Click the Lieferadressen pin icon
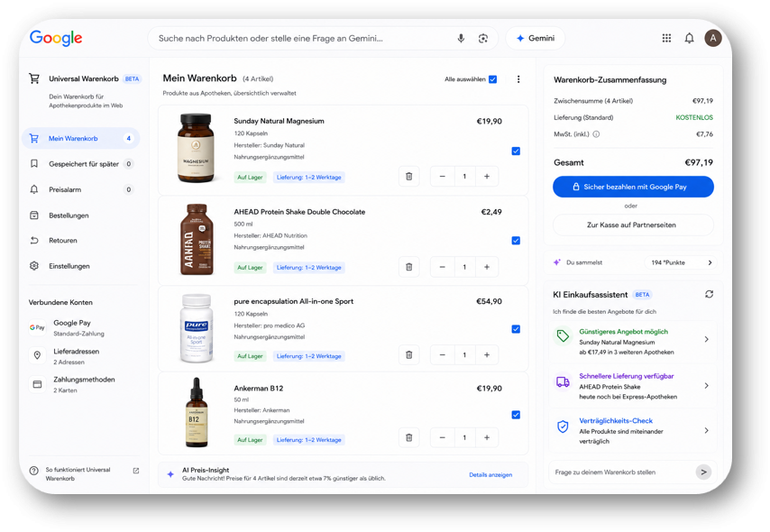Viewport: 770px width, 532px height. point(37,355)
